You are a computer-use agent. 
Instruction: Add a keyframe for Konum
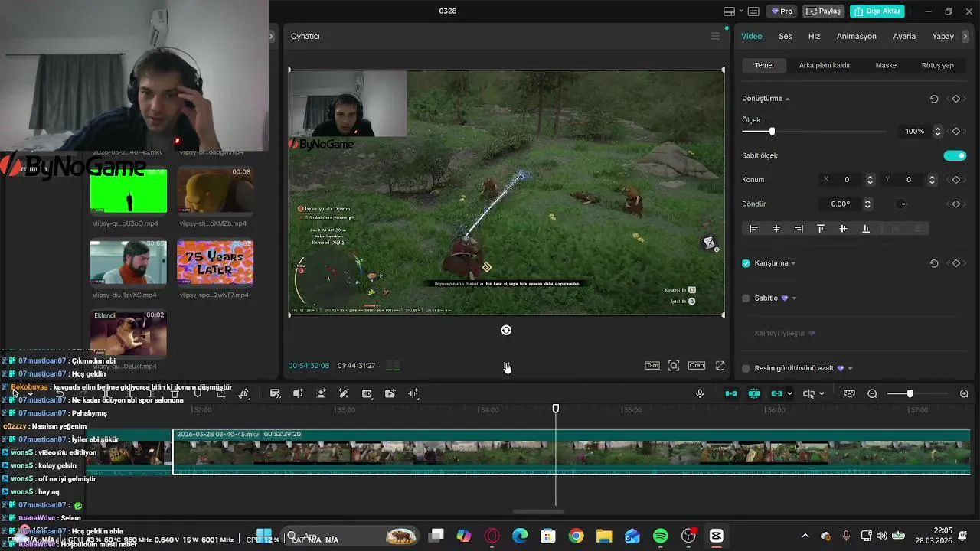(955, 180)
